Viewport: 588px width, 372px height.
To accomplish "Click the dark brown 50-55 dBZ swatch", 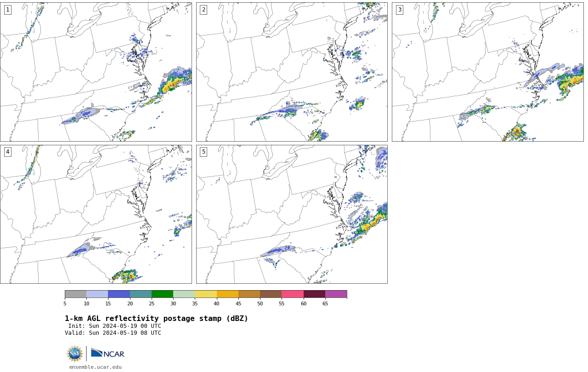I will pyautogui.click(x=271, y=294).
